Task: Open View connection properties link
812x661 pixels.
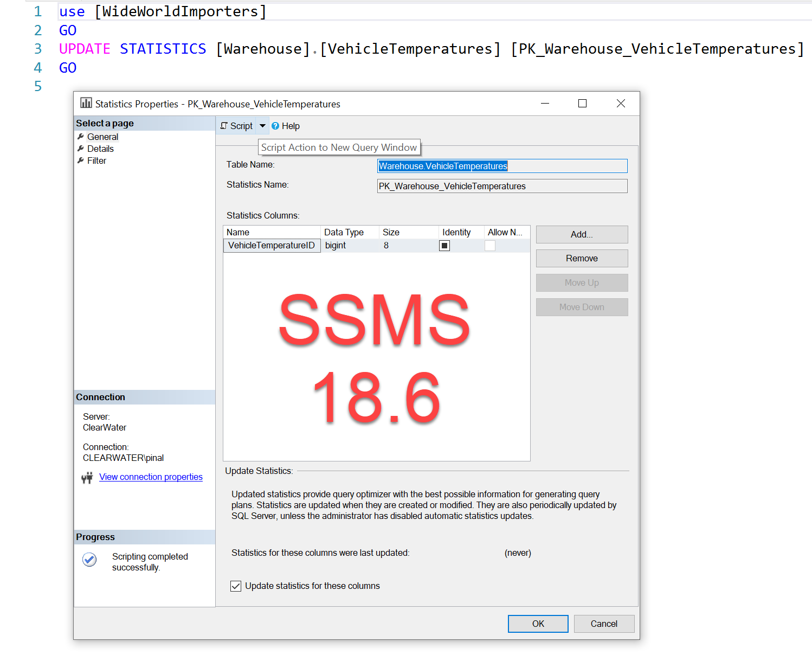Action: [151, 477]
